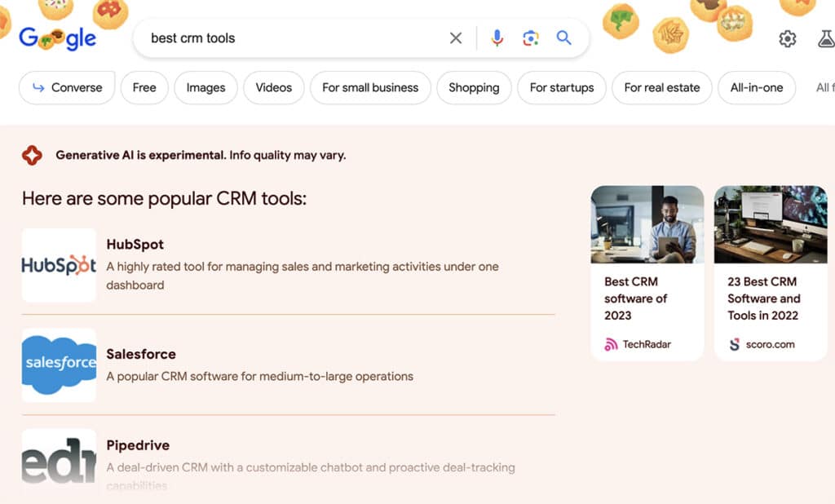Open the HubSpot result title
This screenshot has width=835, height=504.
135,245
